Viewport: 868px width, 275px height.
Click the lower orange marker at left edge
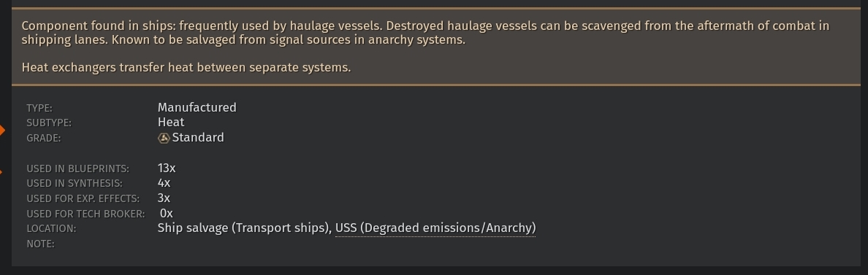click(x=1, y=172)
